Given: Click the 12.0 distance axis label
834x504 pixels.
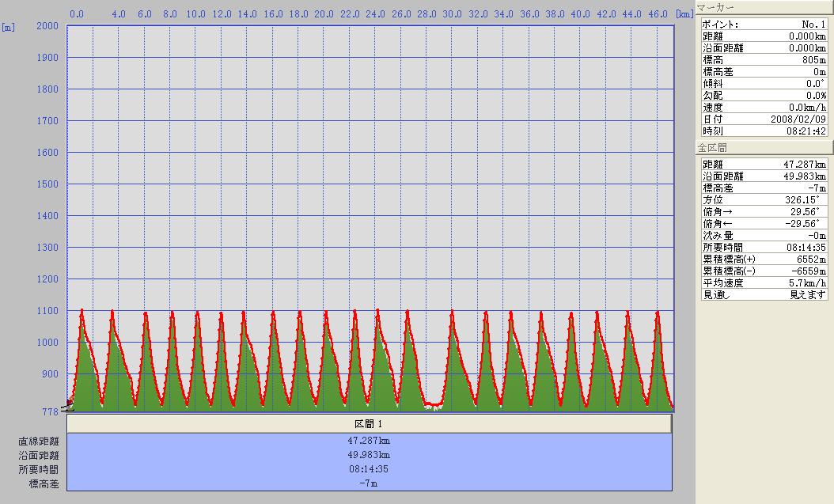Looking at the screenshot, I should 222,13.
